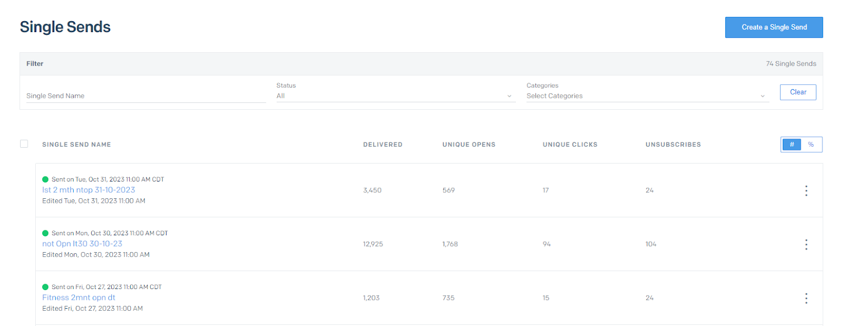Click Sent on Mon, Oct 30, 2023 timestamp
Image resolution: width=868 pixels, height=326 pixels.
tap(110, 233)
